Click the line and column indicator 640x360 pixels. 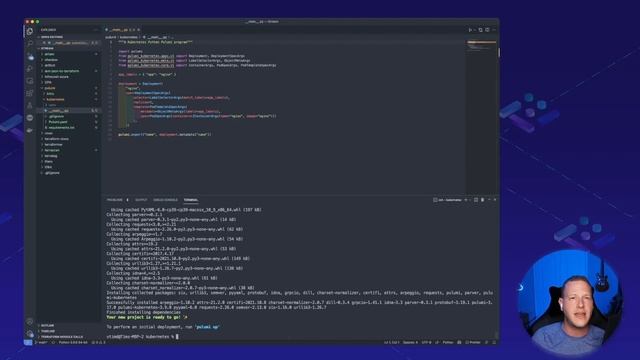coord(391,342)
